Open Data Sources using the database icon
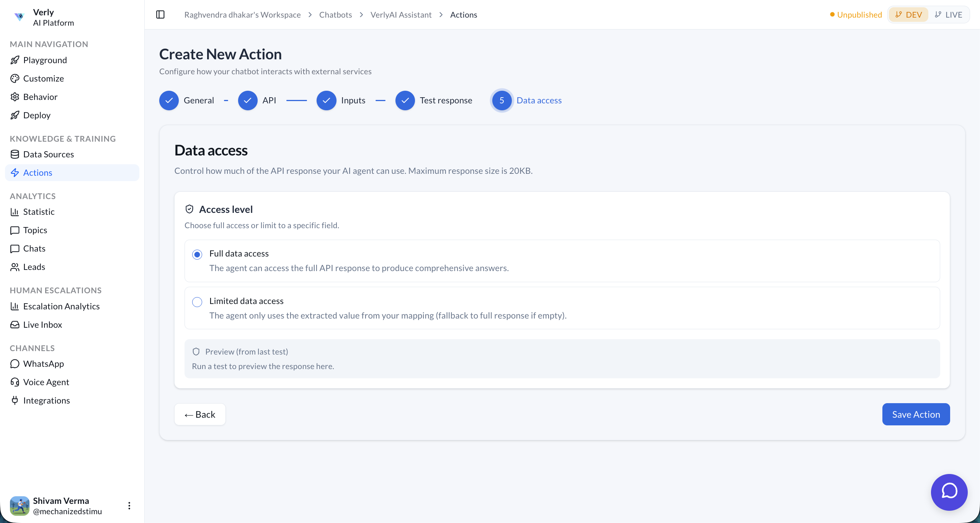Screen dimensions: 980x523 (15, 154)
